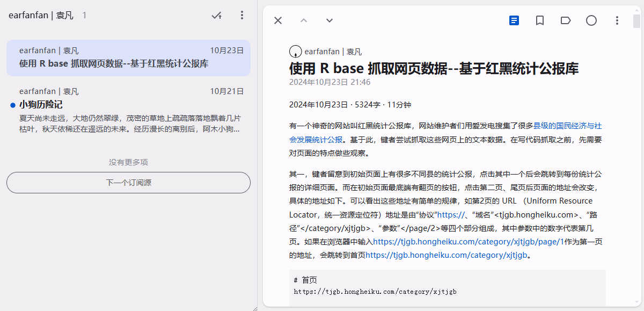Toggle off the readability rendering view
This screenshot has height=311, width=644.
[x=514, y=20]
